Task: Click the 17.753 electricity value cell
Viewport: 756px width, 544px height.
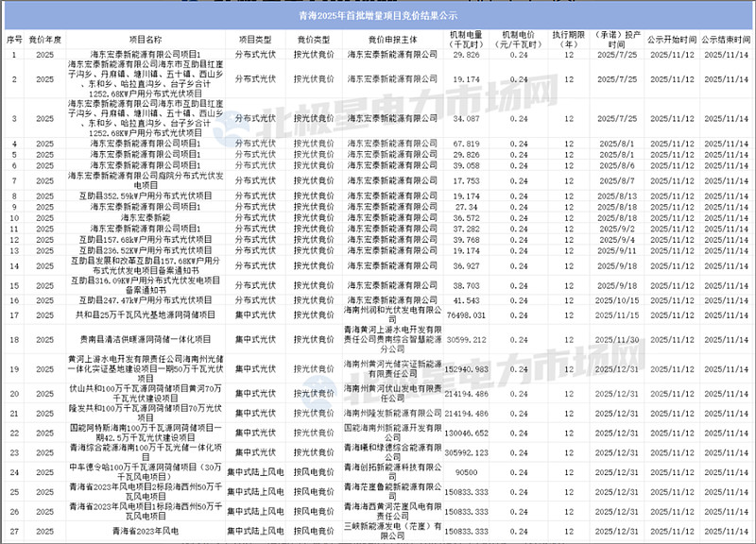Action: (x=466, y=180)
